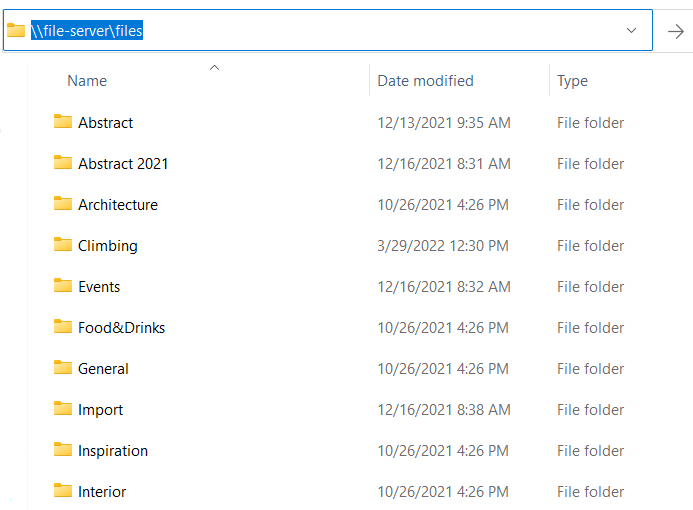This screenshot has height=510, width=693.
Task: Click the Architecture folder icon
Action: pyautogui.click(x=63, y=204)
